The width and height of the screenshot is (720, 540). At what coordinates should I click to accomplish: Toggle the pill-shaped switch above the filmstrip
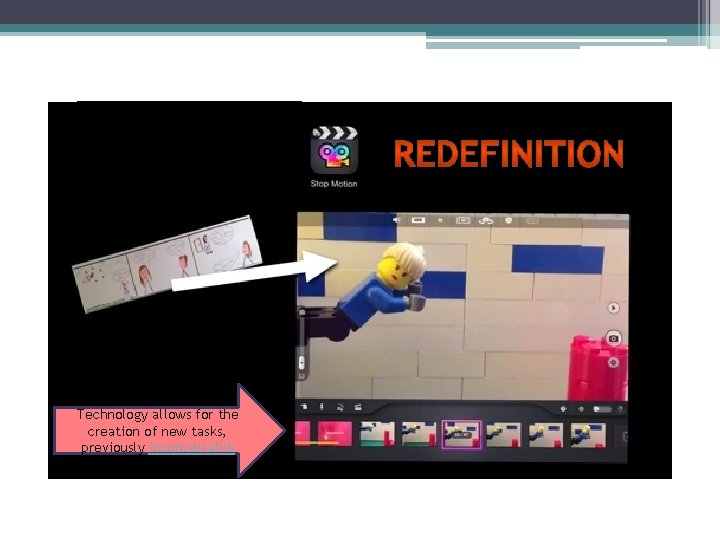[602, 409]
